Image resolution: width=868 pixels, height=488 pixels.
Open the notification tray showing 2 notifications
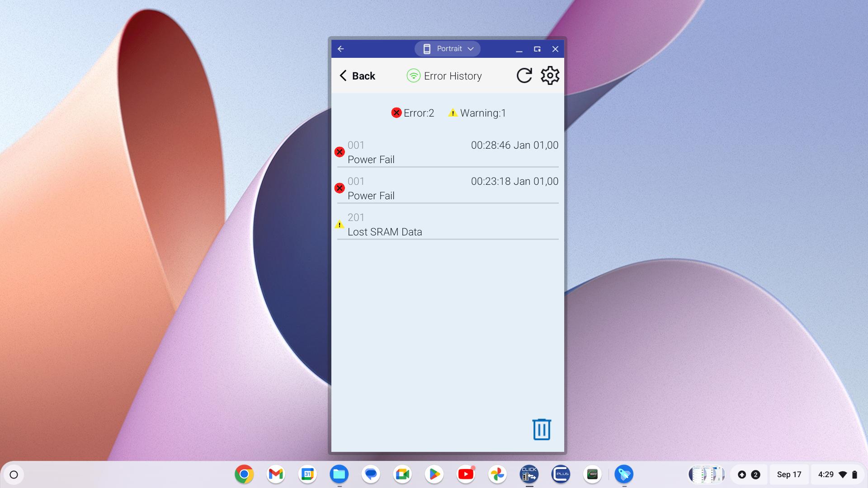[749, 474]
